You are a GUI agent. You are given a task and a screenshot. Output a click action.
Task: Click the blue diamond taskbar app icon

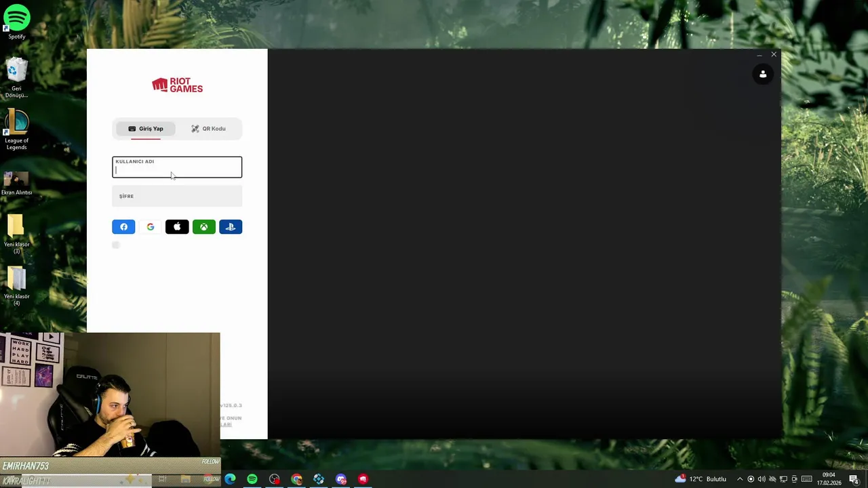pos(319,479)
